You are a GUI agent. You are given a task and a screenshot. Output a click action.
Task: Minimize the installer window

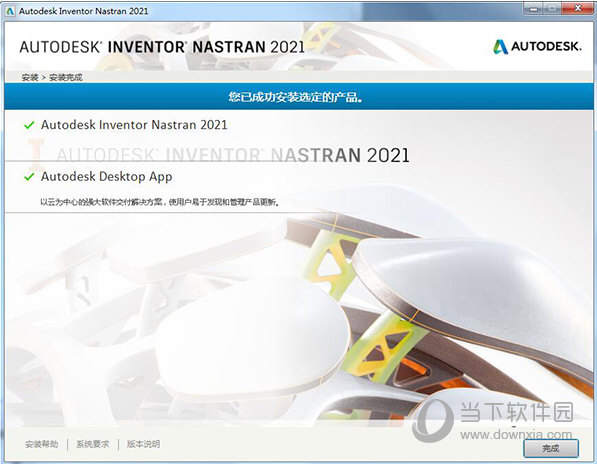pos(534,8)
